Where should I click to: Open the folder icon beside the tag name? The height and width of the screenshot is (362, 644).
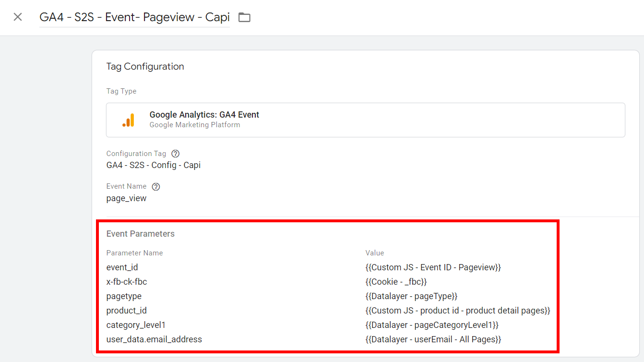pyautogui.click(x=245, y=18)
